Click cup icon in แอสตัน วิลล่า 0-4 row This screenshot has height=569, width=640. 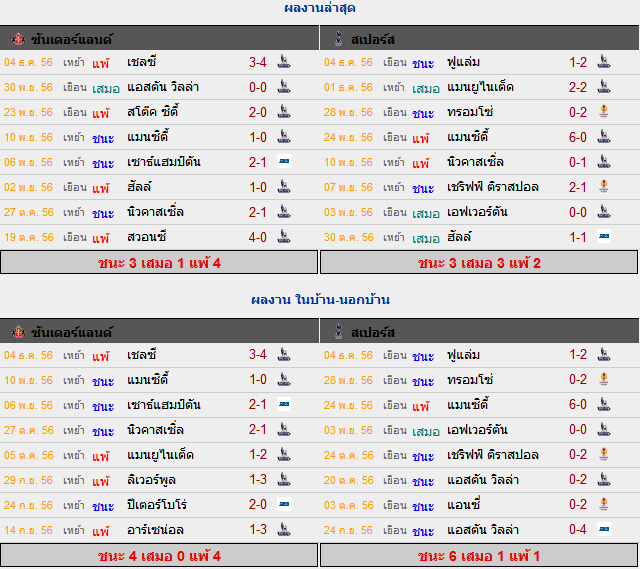pos(604,529)
